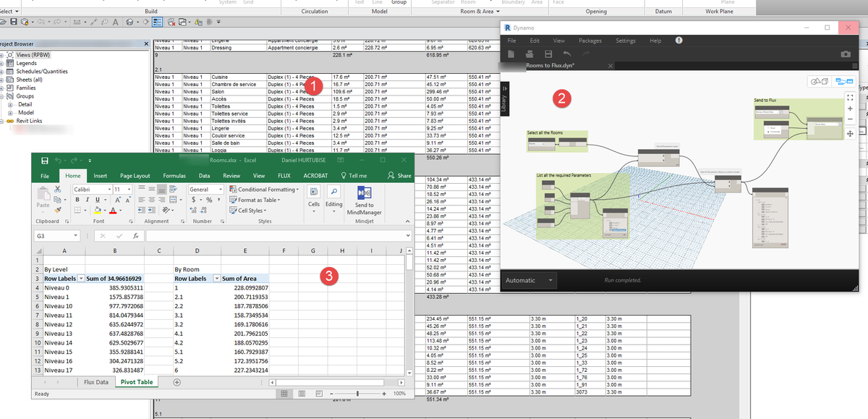868x419 pixels.
Task: Open the Settings menu in Dynamo
Action: point(626,41)
